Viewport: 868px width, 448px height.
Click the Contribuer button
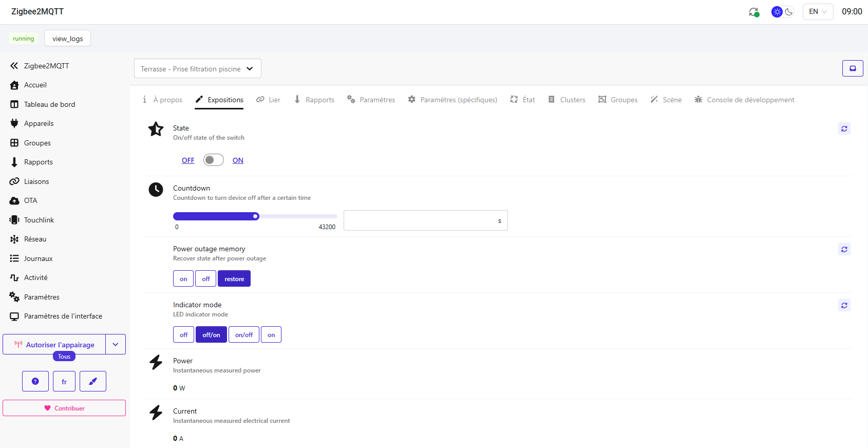tap(64, 408)
